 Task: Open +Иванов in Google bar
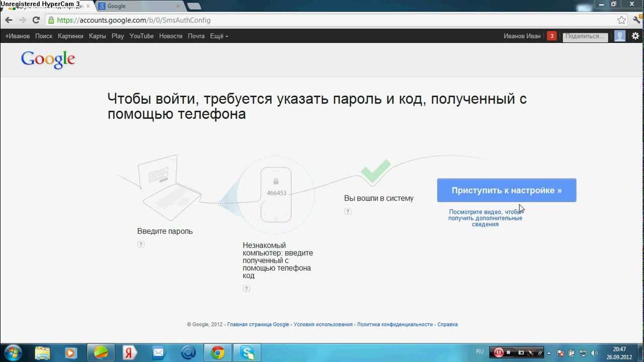18,36
